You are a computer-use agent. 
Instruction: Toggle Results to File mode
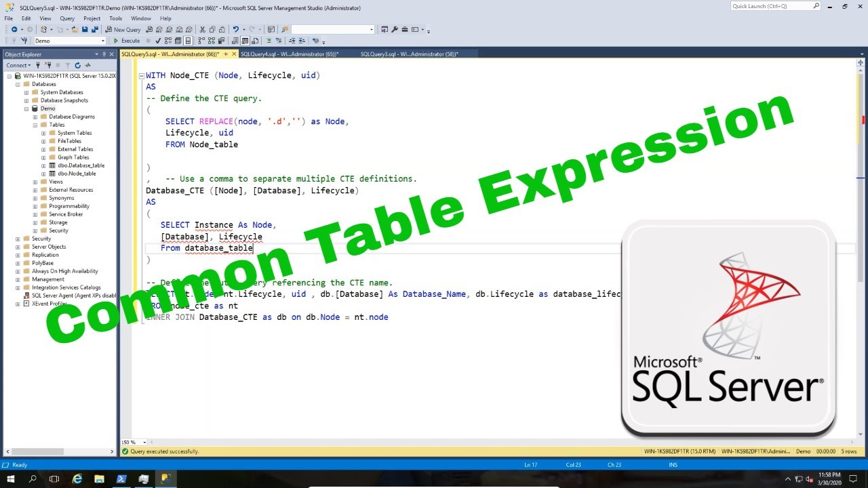click(x=255, y=41)
